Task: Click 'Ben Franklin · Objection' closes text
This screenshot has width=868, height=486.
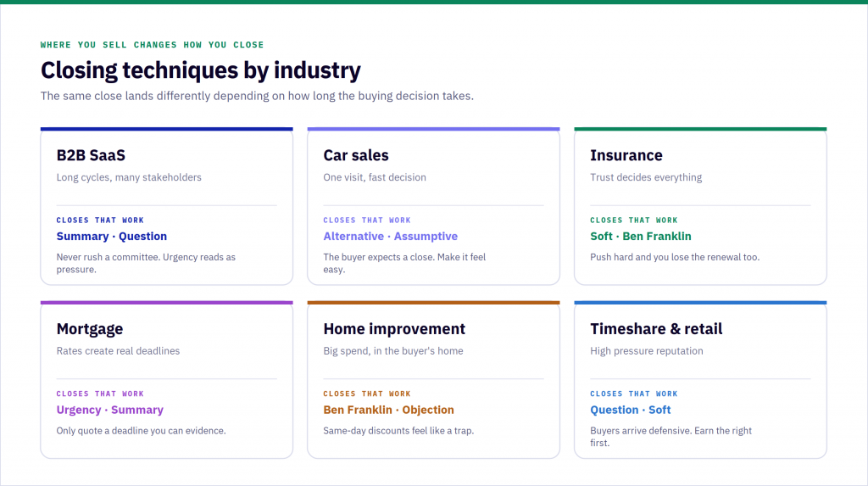Action: coord(388,410)
